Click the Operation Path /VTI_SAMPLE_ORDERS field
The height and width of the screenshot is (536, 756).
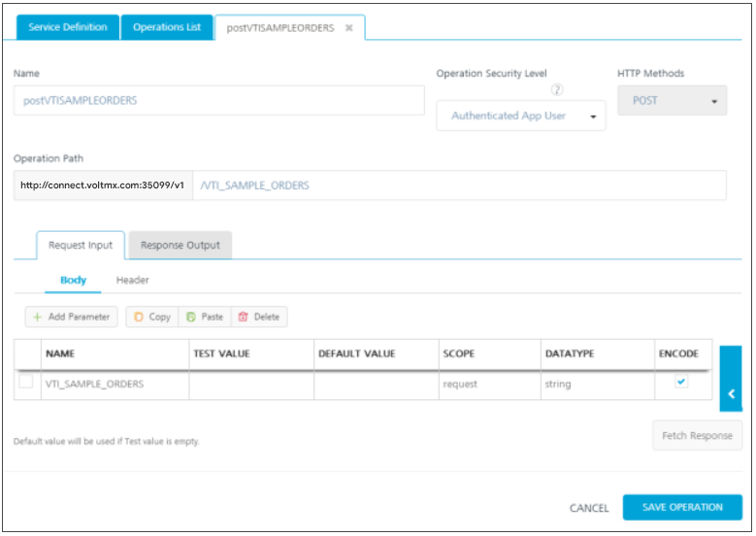coord(459,185)
